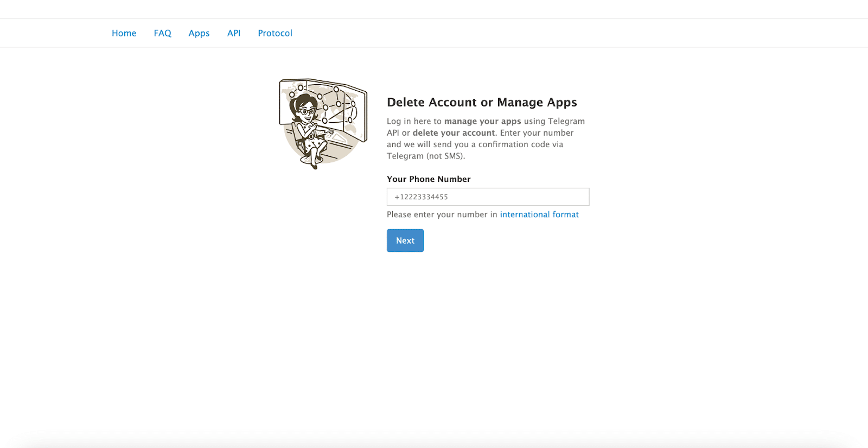Click the 'Your Phone Number' label
The image size is (868, 448).
429,179
